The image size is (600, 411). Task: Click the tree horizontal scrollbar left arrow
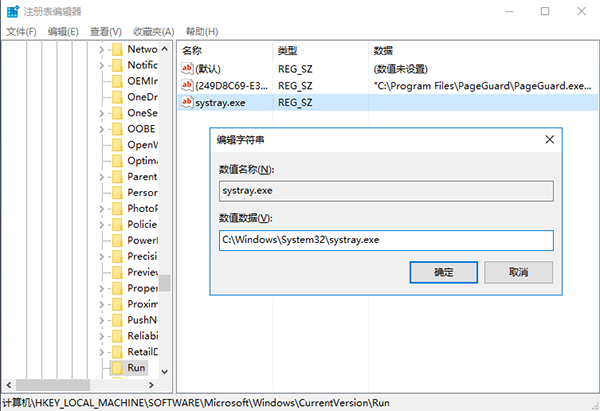[x=9, y=385]
